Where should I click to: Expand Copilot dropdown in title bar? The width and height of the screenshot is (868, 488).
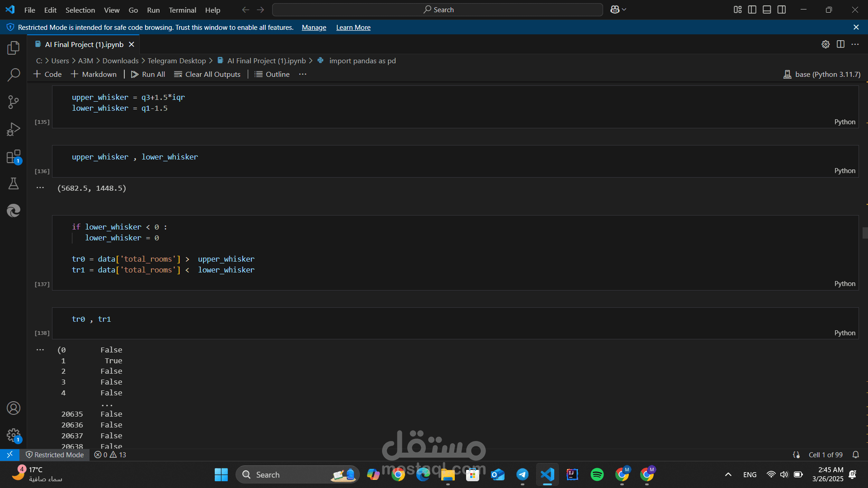coord(625,9)
